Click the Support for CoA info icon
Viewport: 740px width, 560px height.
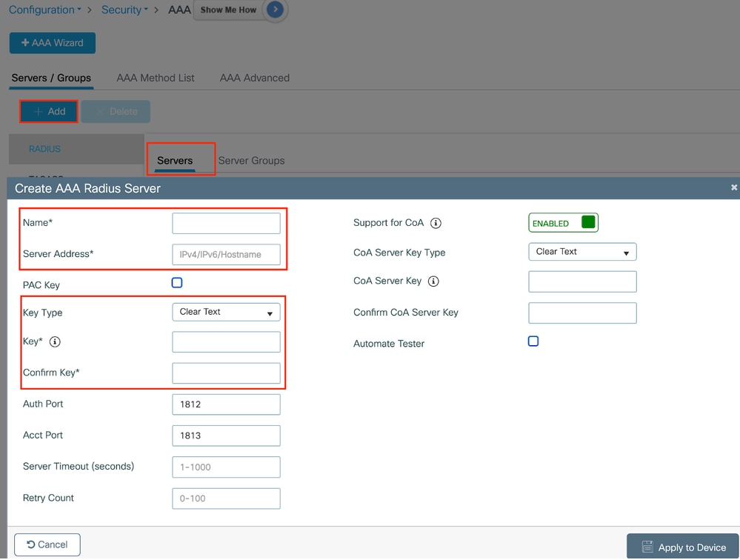click(x=436, y=223)
